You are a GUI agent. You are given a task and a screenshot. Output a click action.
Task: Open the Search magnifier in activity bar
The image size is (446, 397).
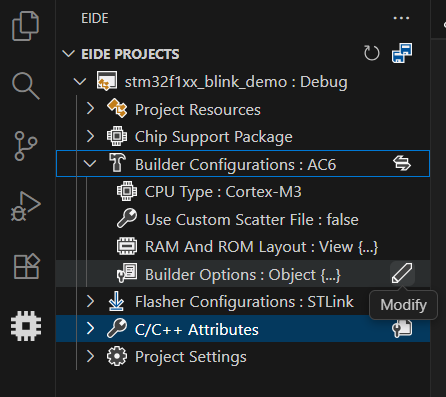(26, 86)
